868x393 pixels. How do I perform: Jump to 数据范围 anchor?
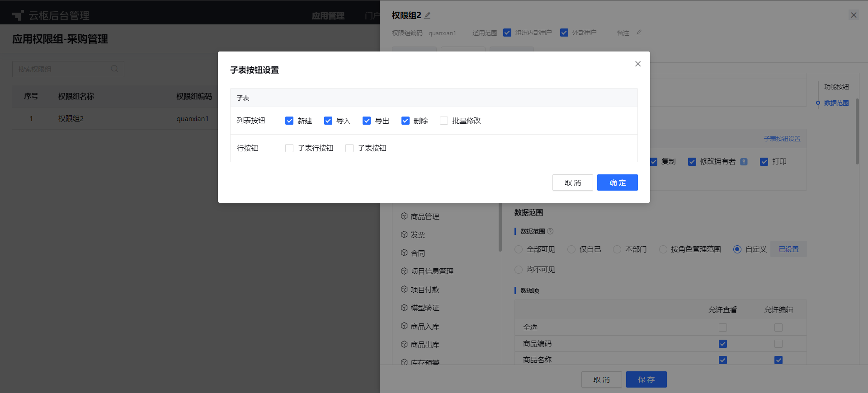click(836, 103)
